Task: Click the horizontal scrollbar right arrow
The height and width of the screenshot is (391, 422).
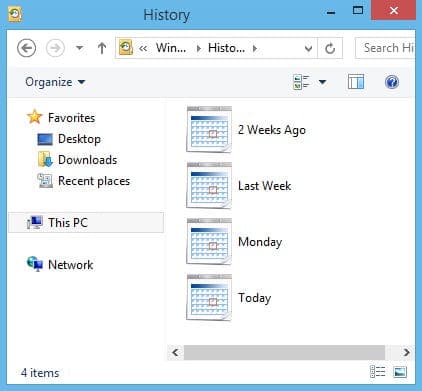Action: tap(406, 352)
